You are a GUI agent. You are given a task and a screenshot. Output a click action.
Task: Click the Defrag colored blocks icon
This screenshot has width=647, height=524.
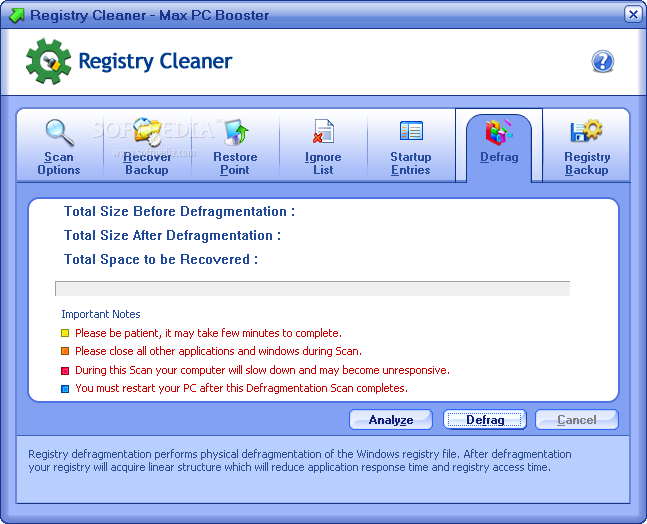(498, 132)
